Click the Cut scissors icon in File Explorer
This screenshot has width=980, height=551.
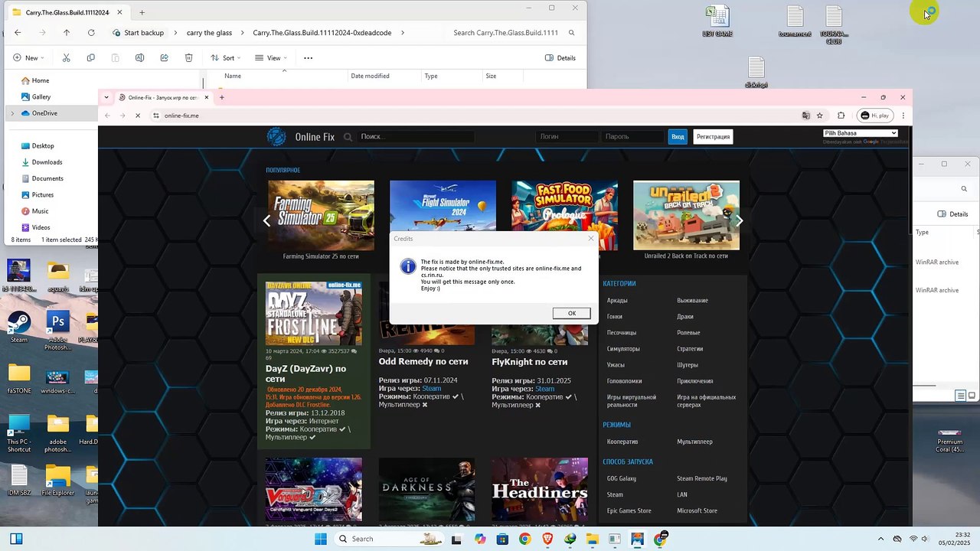click(66, 58)
